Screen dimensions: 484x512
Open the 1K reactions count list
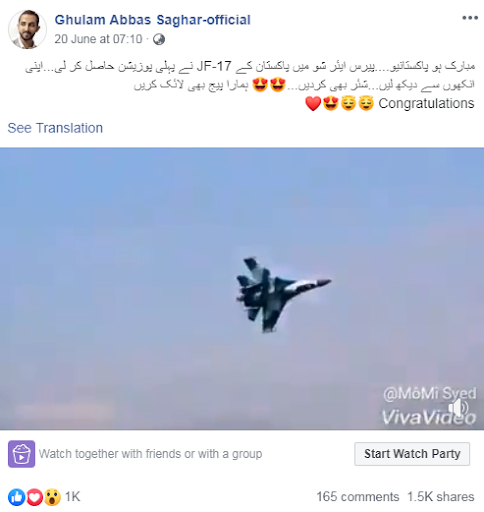72,497
